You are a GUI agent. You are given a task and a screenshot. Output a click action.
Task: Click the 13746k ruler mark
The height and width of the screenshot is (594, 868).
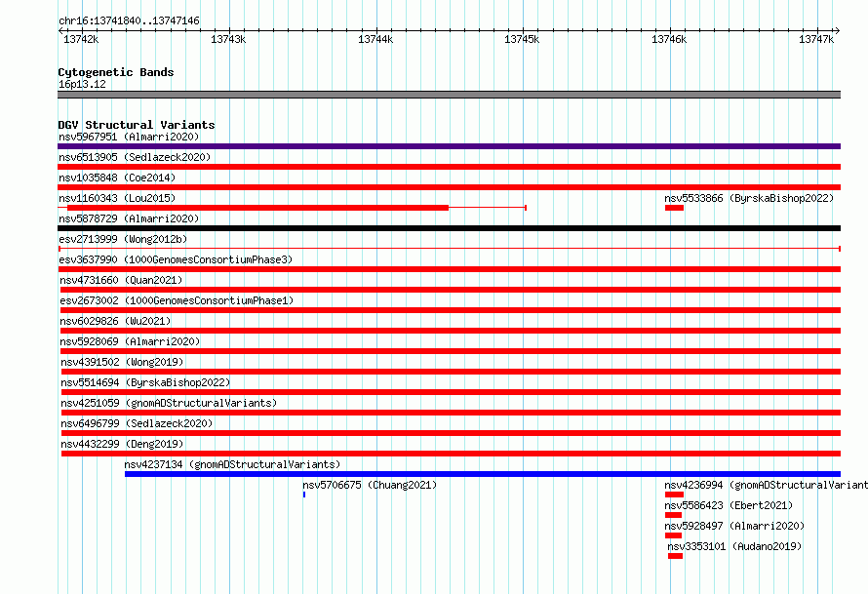[669, 39]
